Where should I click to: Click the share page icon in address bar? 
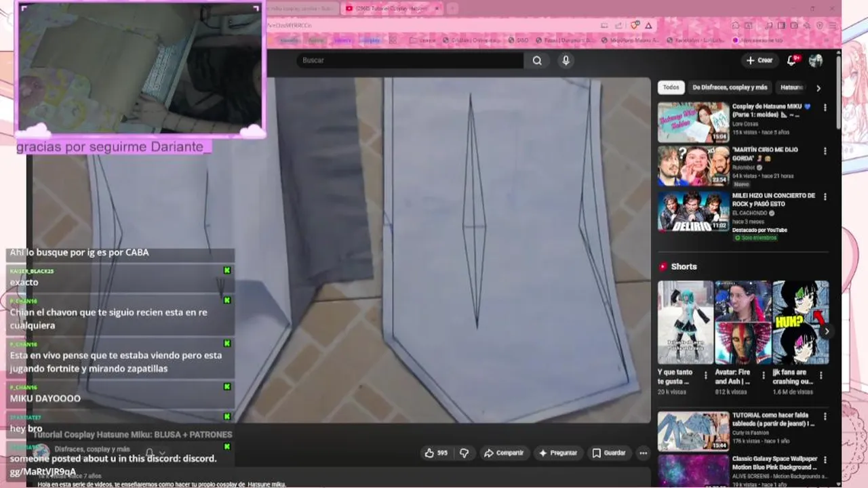coord(618,25)
